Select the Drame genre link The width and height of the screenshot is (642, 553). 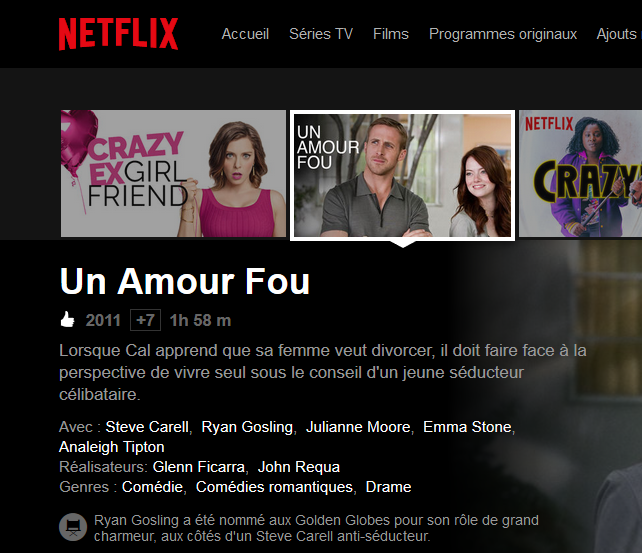click(x=388, y=487)
